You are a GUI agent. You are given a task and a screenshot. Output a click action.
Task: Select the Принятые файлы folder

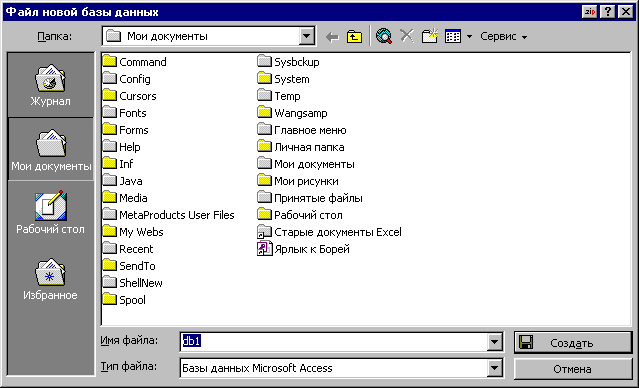click(310, 198)
